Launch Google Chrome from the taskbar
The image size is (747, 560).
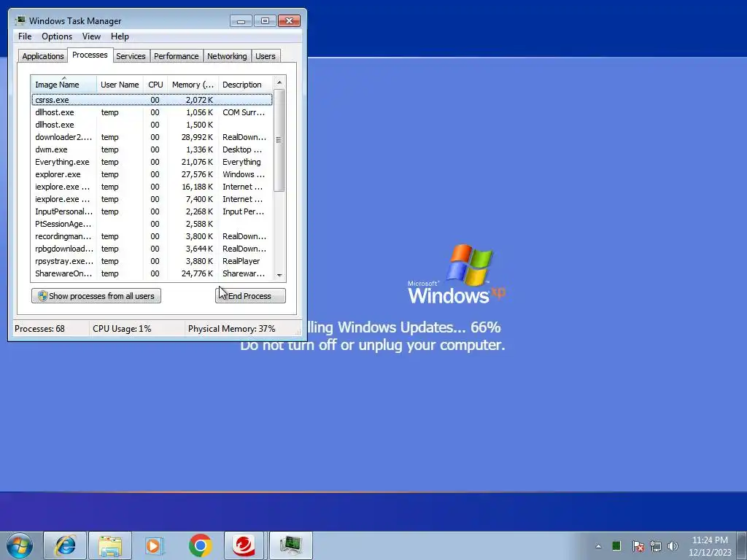(200, 545)
